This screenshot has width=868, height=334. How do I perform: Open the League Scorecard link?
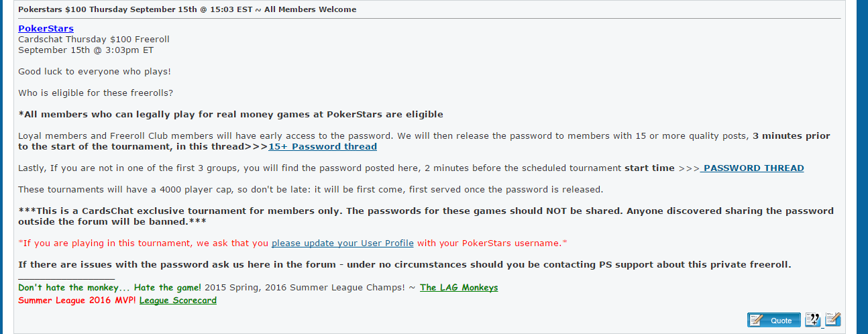point(178,300)
